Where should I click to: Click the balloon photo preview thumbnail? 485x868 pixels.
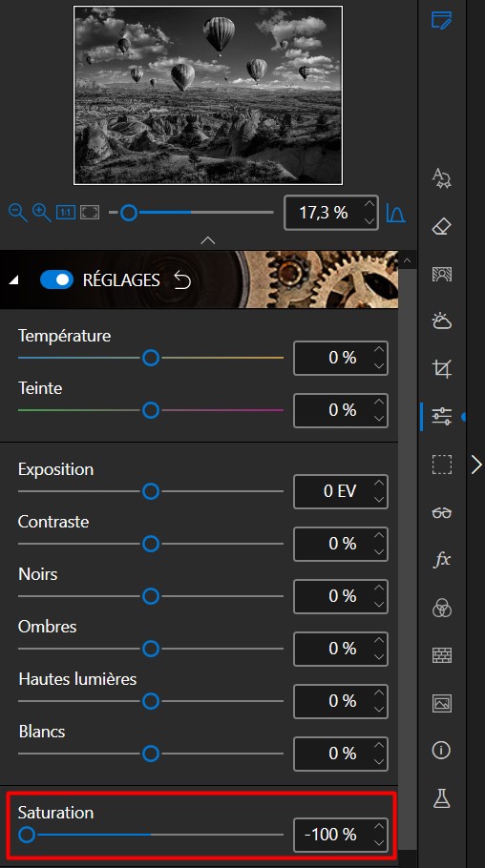[208, 95]
